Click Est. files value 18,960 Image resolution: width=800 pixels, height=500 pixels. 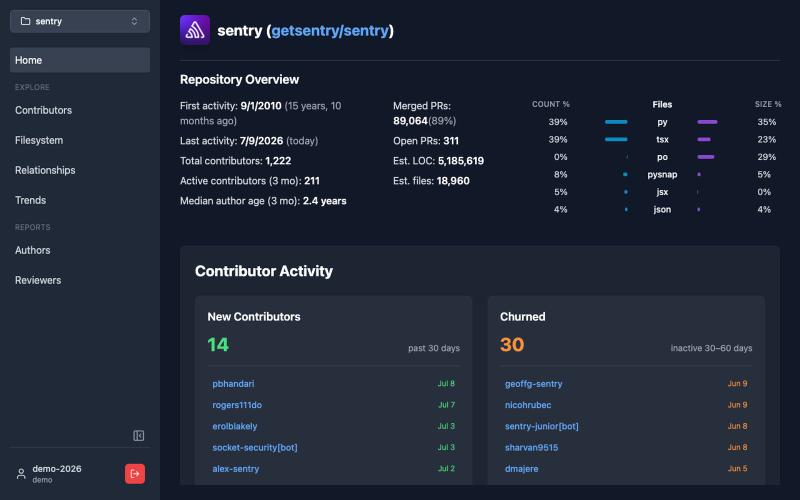click(x=451, y=181)
